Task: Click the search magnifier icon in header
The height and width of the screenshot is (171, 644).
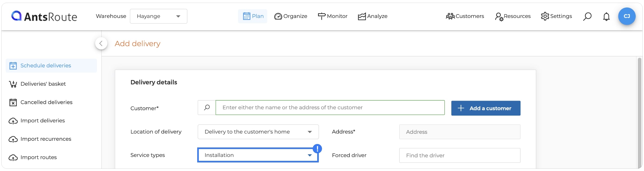Action: coord(587,16)
